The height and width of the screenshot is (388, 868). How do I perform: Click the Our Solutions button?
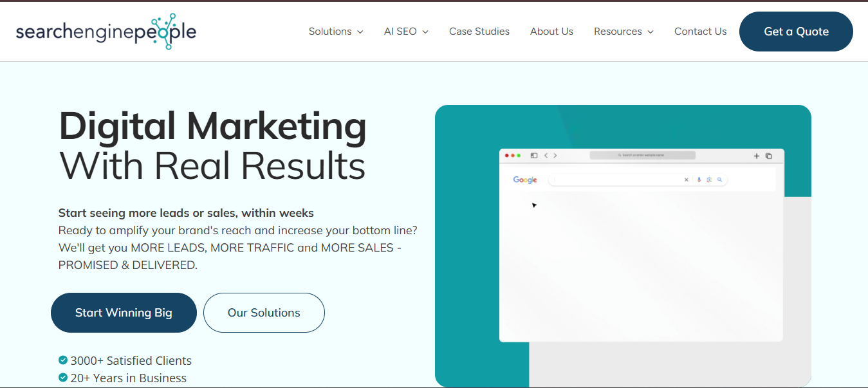tap(264, 313)
